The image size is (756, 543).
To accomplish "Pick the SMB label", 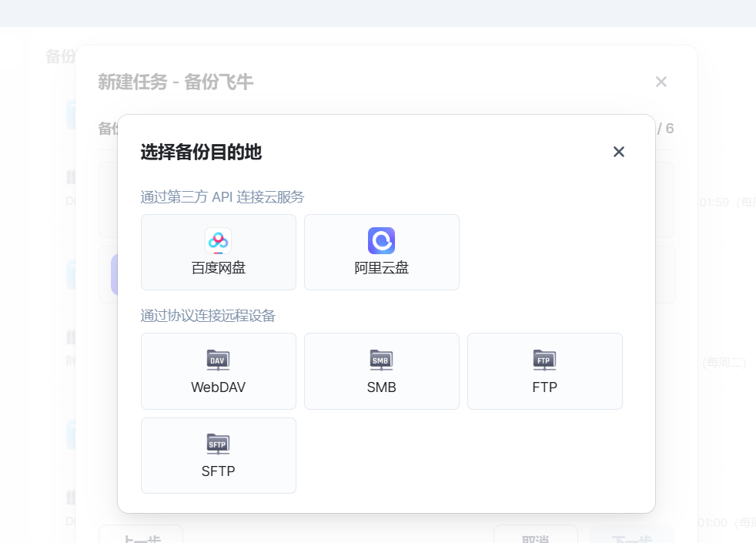I will [381, 387].
